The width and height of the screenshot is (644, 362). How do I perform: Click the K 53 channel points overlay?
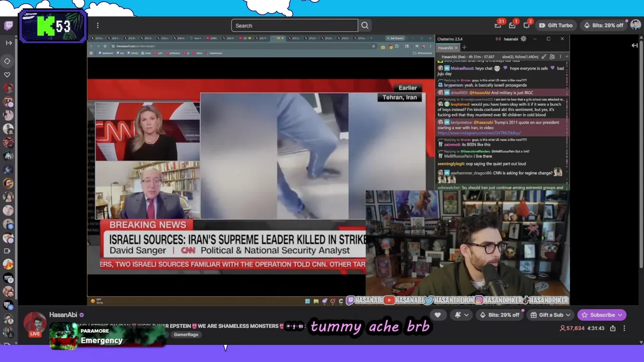53,26
